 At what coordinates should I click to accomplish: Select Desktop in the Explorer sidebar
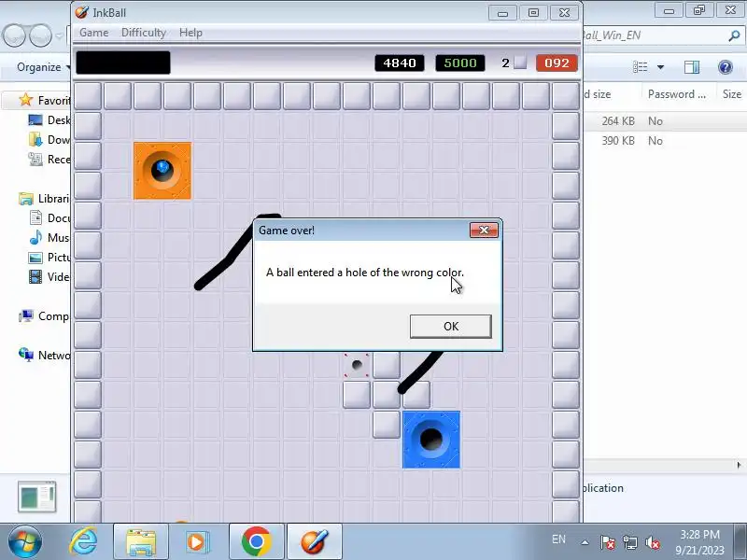click(49, 120)
